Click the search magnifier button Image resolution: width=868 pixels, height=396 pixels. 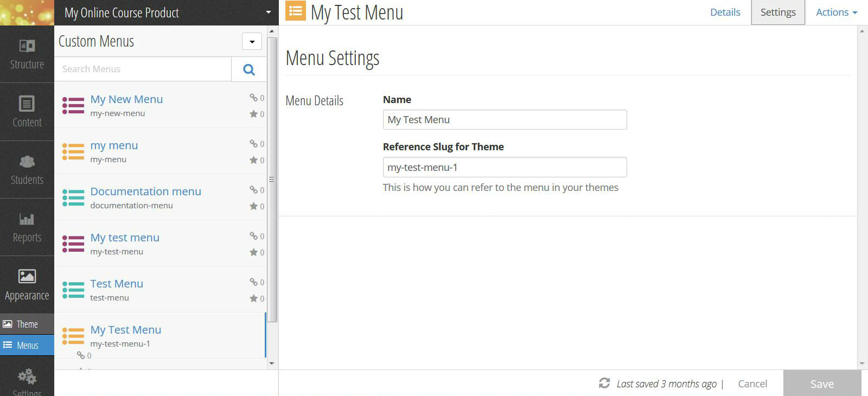pyautogui.click(x=249, y=69)
